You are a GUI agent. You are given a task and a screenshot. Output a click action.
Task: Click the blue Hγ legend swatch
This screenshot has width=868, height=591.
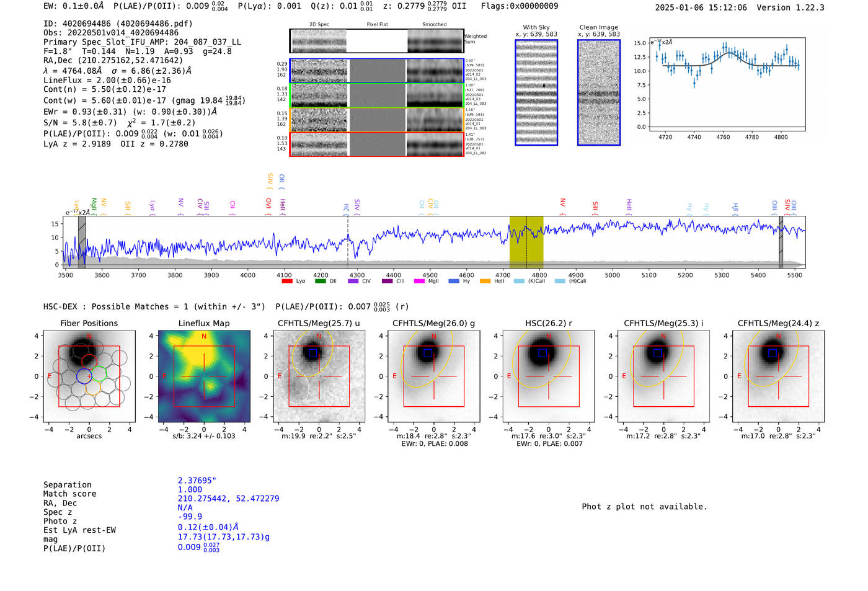click(454, 281)
